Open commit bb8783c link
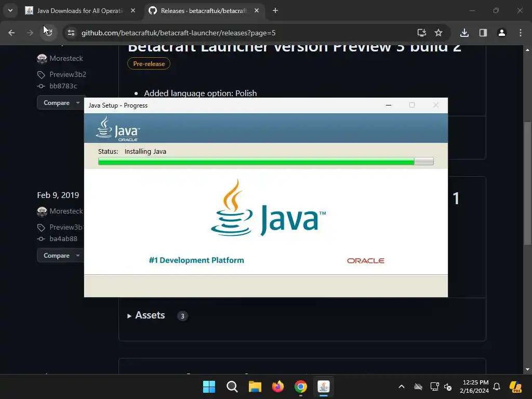The image size is (532, 399). pos(63,86)
